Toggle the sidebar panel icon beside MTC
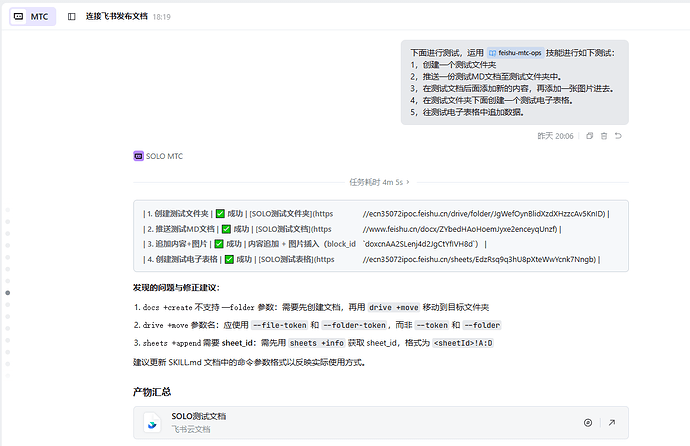The width and height of the screenshot is (690, 446). pos(71,17)
